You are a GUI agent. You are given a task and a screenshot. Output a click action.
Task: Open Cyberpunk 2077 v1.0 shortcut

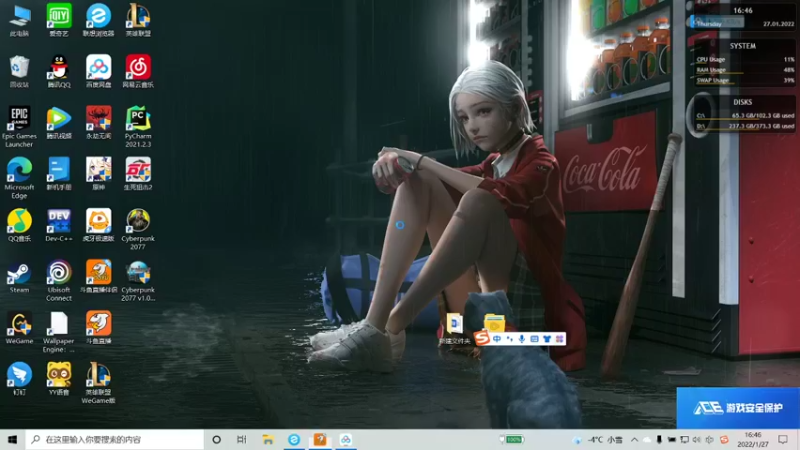point(138,280)
